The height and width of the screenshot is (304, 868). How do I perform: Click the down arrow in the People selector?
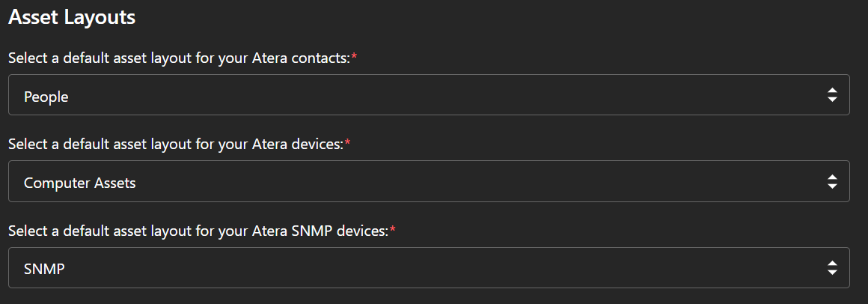point(831,100)
